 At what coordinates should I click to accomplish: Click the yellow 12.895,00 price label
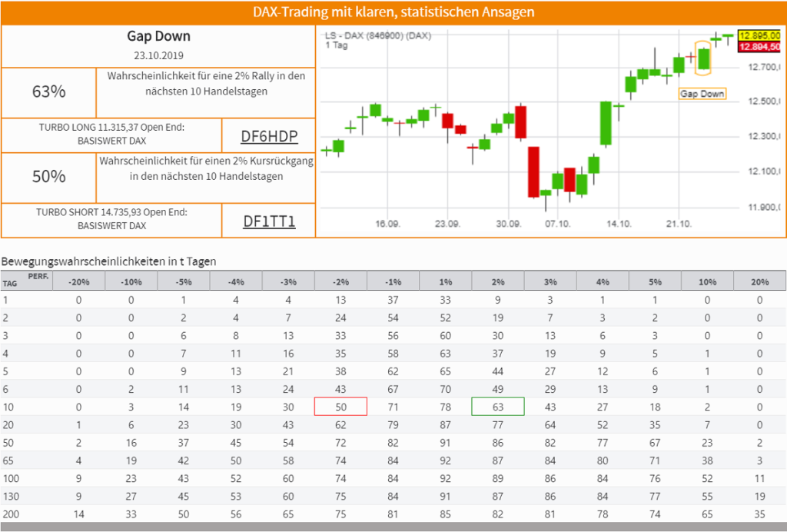pyautogui.click(x=760, y=35)
